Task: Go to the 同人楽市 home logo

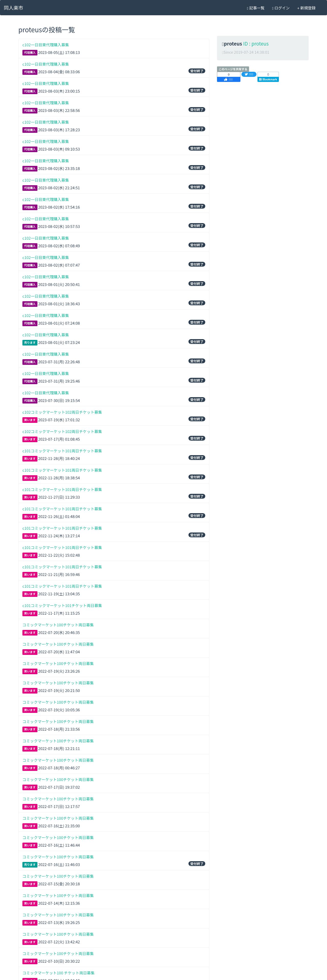Action: click(x=13, y=8)
